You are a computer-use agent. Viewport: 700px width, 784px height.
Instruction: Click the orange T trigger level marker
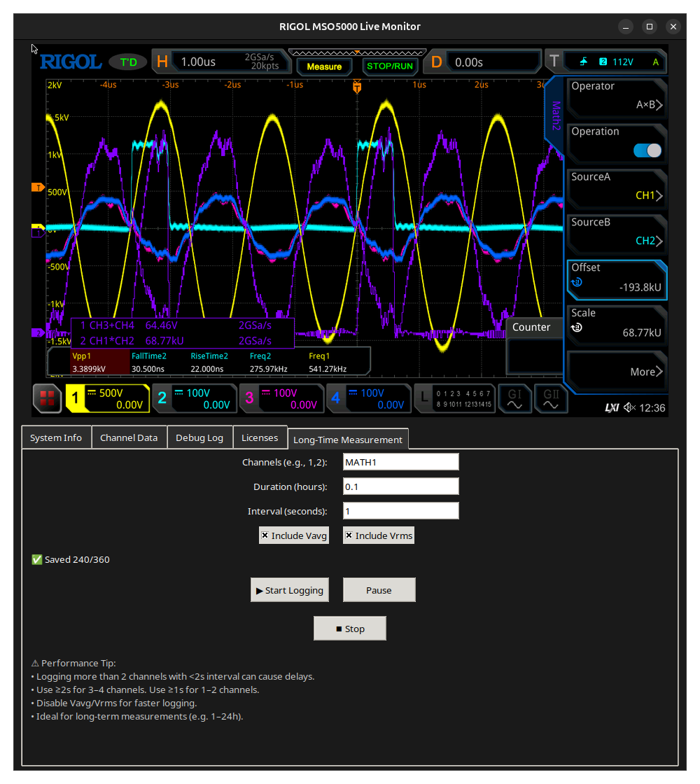coord(38,188)
